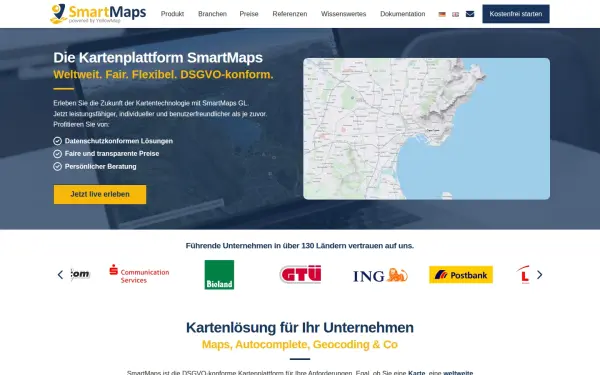Click the Die Kartenplattform SmartMaps heading
Image resolution: width=600 pixels, height=375 pixels.
click(158, 58)
